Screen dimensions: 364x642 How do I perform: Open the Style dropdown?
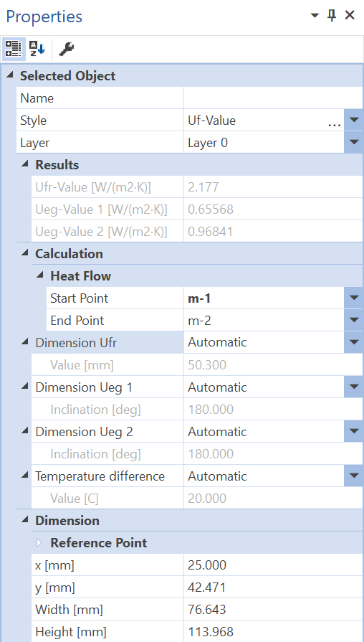[x=354, y=121]
